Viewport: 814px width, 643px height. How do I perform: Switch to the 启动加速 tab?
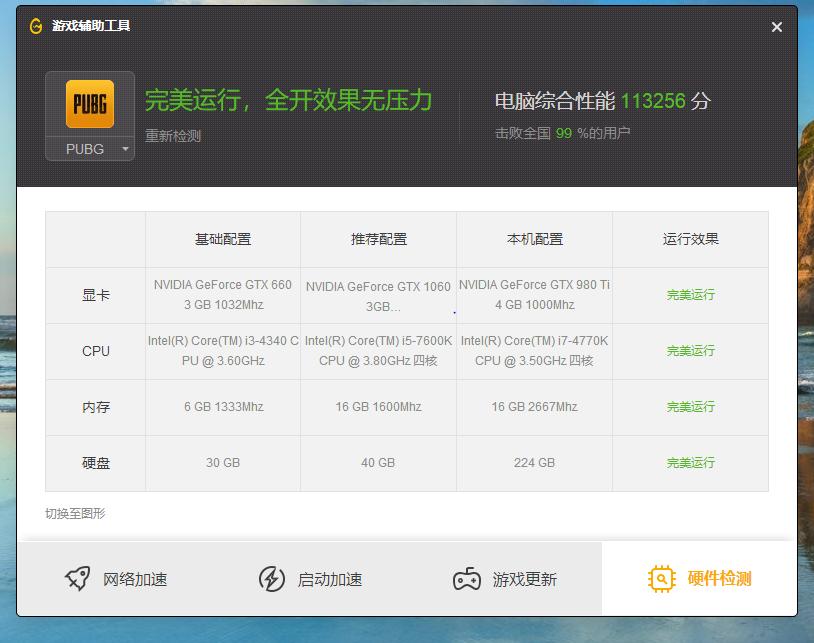pos(310,579)
